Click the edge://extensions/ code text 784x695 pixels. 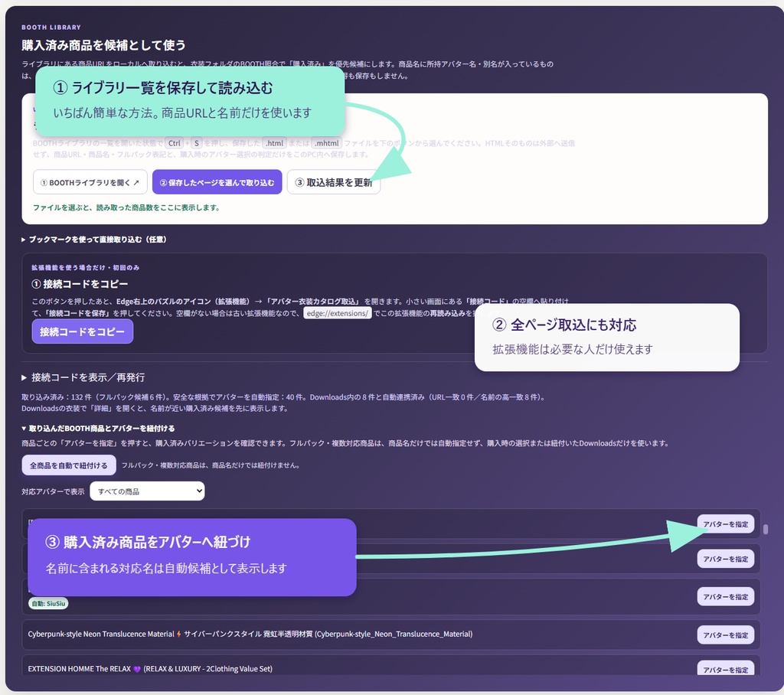(x=338, y=314)
